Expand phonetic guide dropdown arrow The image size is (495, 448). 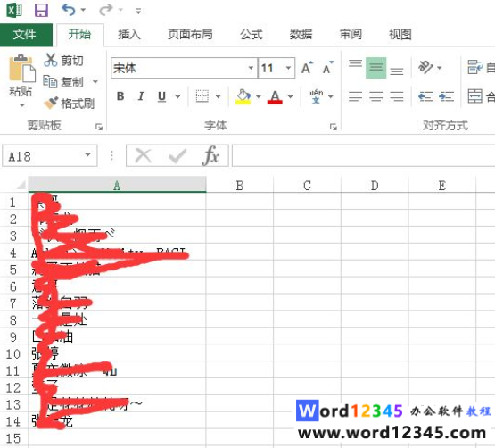coord(331,96)
